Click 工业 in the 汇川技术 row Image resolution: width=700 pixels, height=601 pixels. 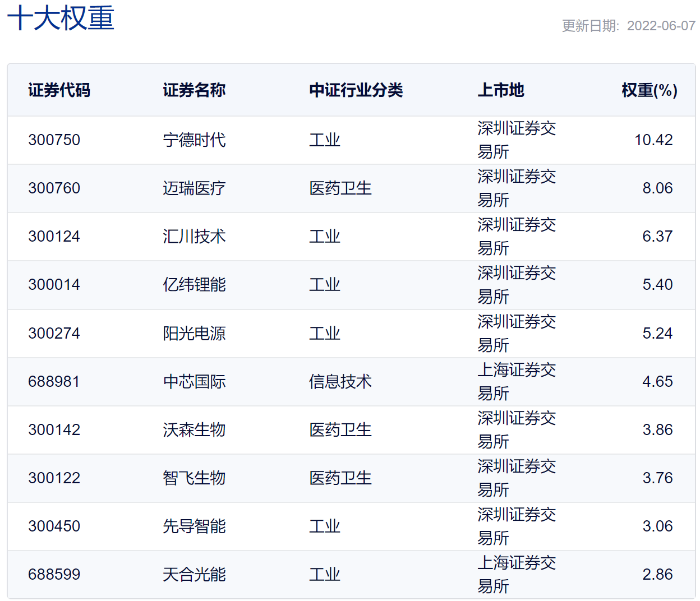325,236
